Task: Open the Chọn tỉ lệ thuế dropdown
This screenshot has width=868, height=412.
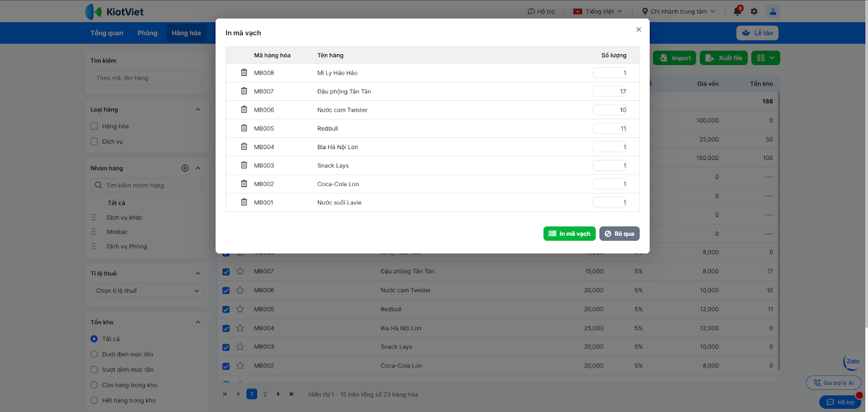Action: coord(147,291)
